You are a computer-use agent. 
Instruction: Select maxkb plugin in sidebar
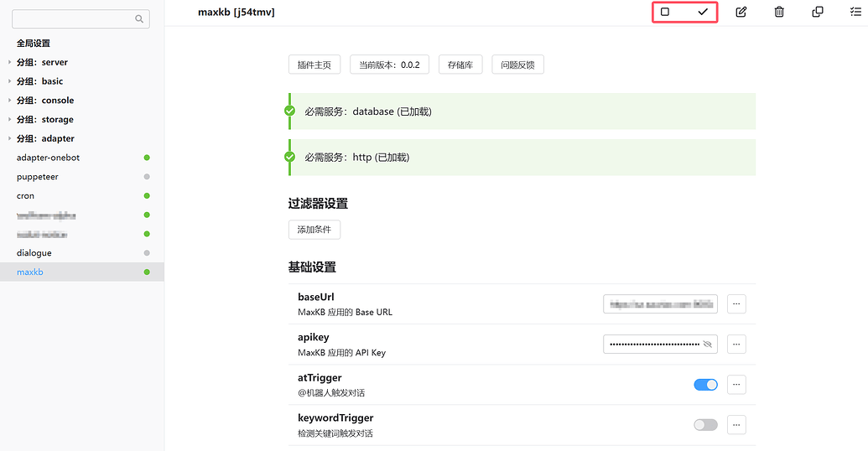[x=82, y=272]
